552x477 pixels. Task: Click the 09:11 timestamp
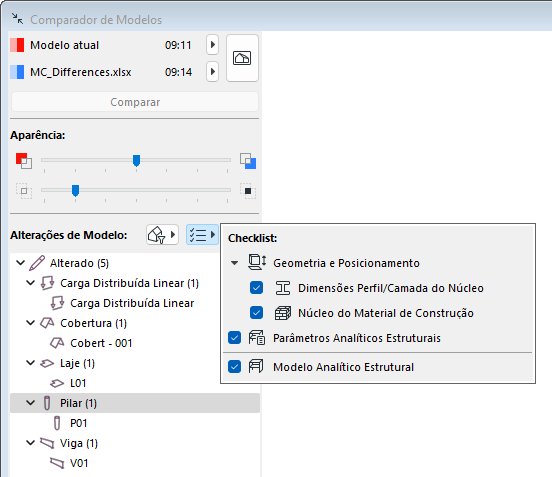[178, 45]
